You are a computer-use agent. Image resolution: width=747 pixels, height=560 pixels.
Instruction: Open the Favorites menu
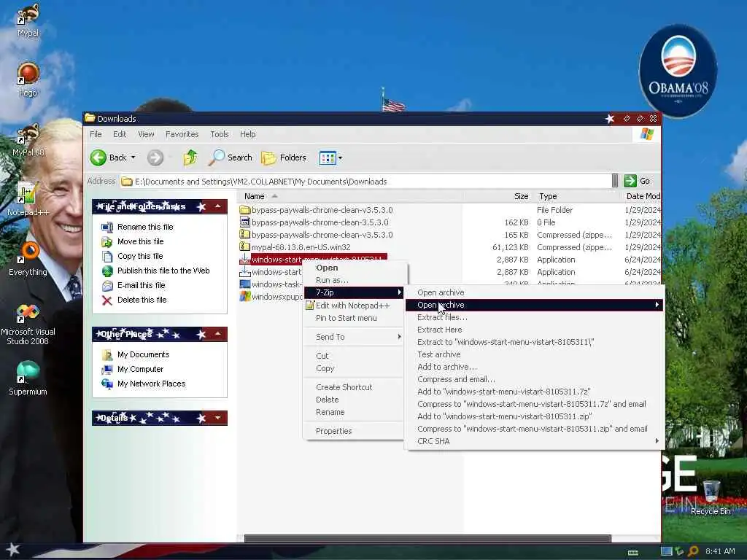tap(182, 134)
